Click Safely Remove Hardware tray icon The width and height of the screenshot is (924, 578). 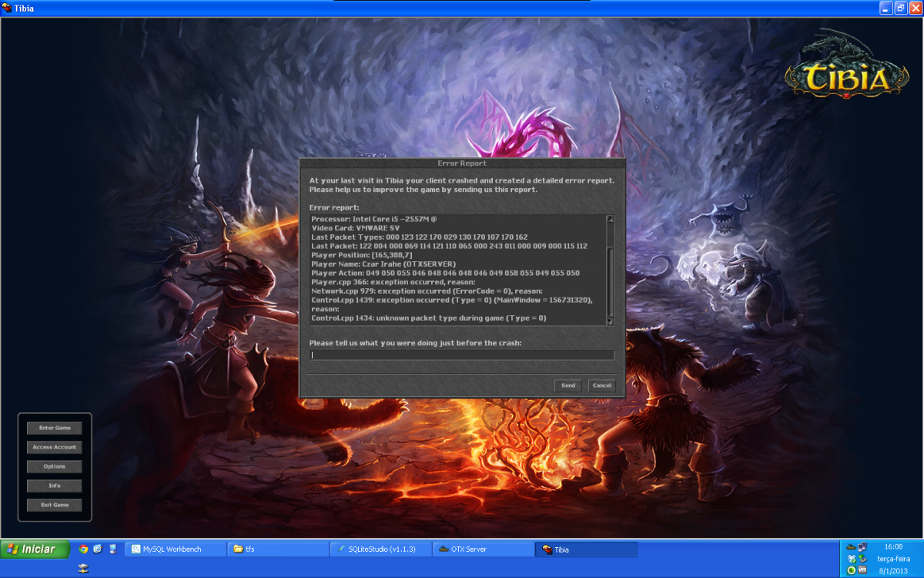862,559
